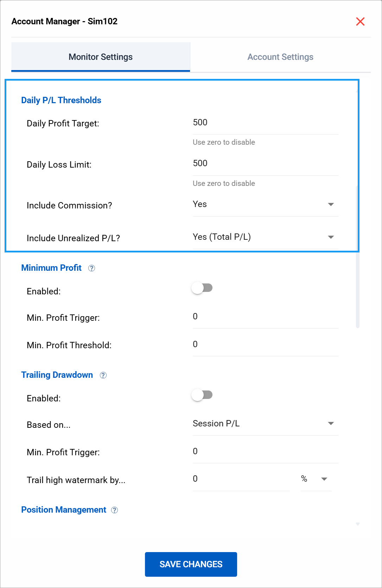This screenshot has width=382, height=588.
Task: Click help icon beside Trailing Drawdown
Action: (103, 375)
